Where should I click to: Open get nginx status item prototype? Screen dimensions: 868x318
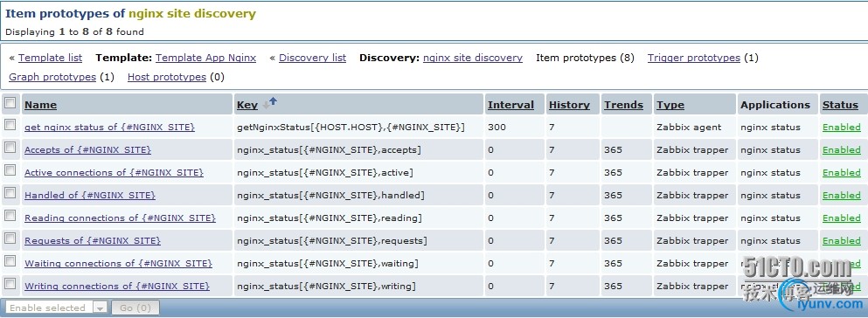[x=109, y=128]
